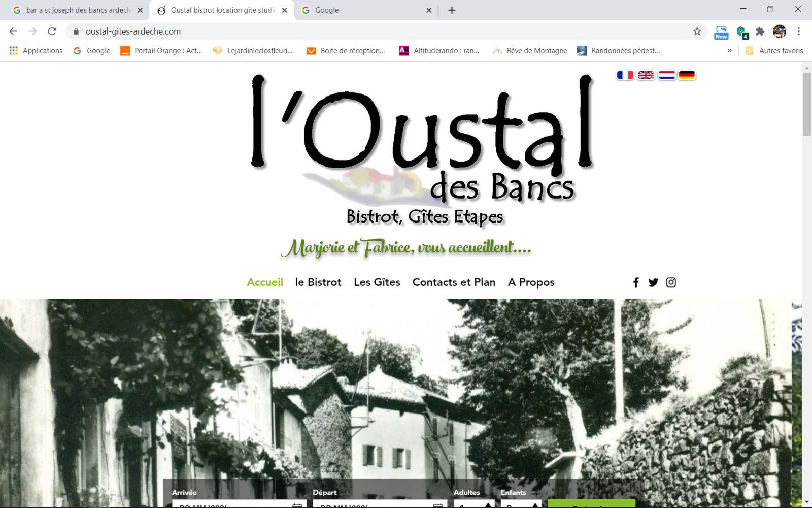Open 'Contacts et Plan' menu item
Viewport: 812px width, 508px height.
pyautogui.click(x=454, y=282)
